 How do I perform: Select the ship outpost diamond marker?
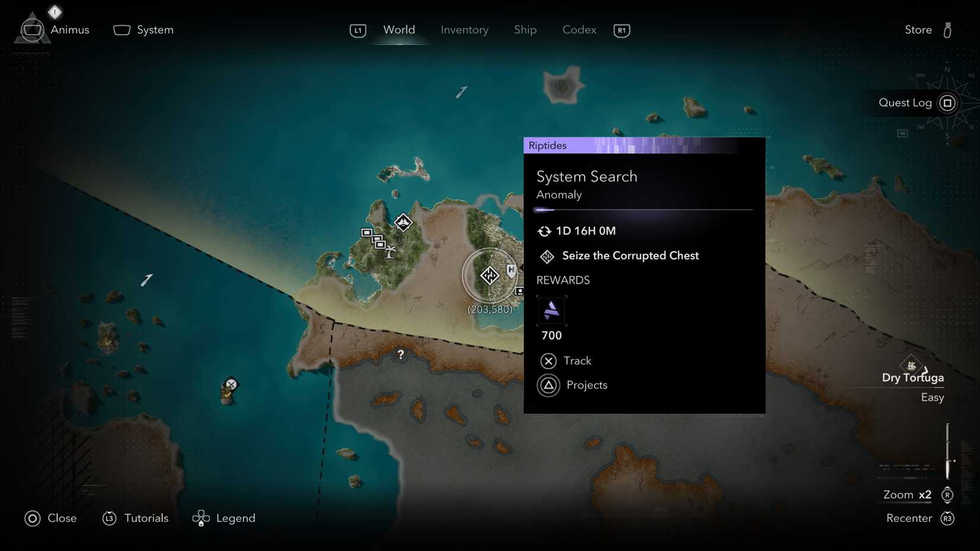pos(403,223)
